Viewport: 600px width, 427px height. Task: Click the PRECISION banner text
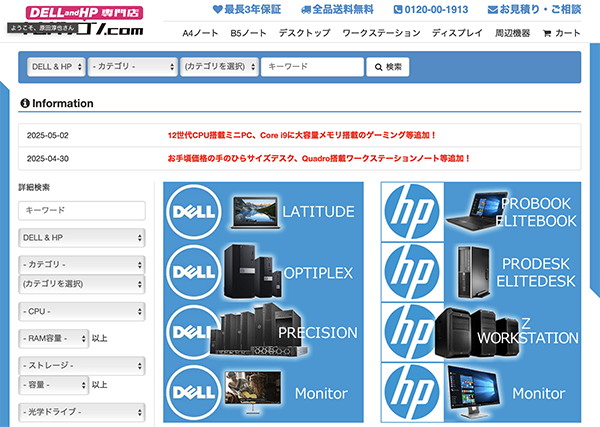click(x=318, y=333)
